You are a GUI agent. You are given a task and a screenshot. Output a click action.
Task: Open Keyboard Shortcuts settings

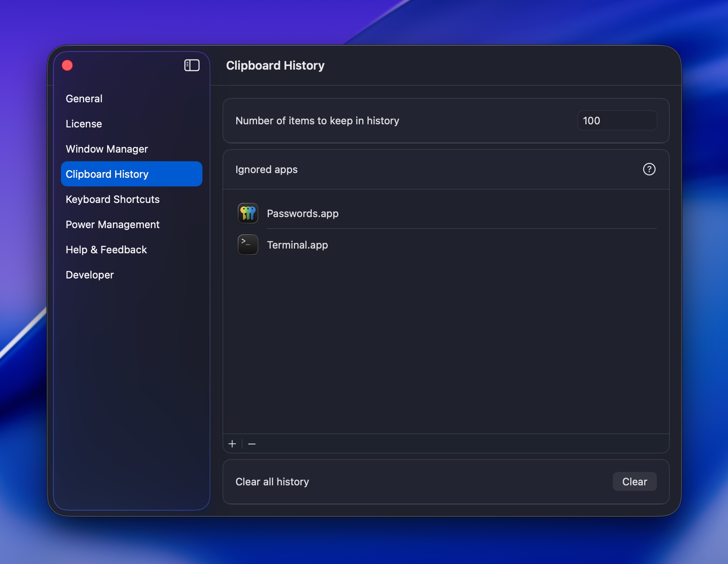[112, 199]
